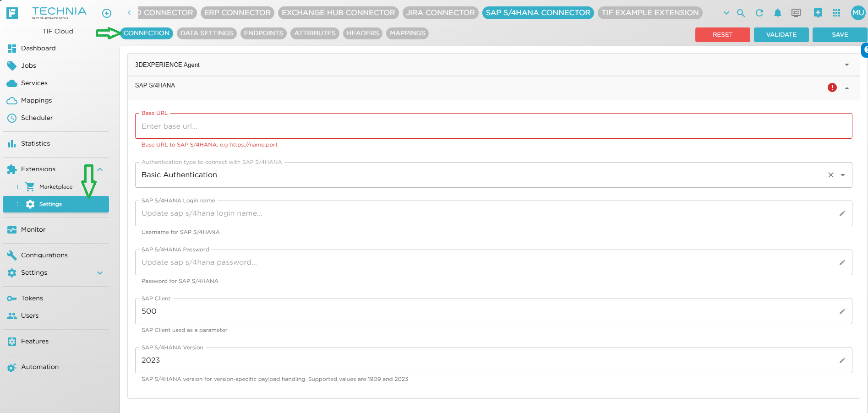Open the notifications bell
The image size is (868, 413).
tap(778, 13)
